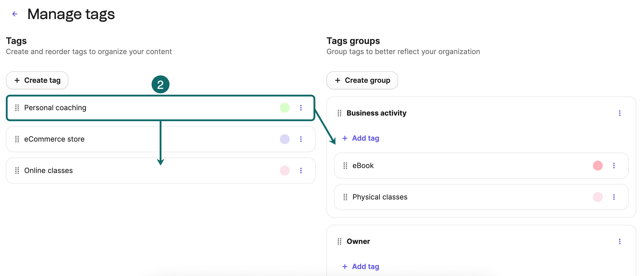Viewport: 644px width, 276px height.
Task: Open options menu for Business activity group
Action: [x=620, y=113]
